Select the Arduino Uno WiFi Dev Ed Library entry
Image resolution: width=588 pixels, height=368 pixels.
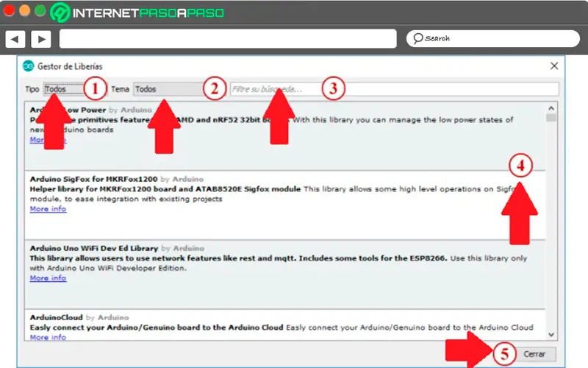(285, 275)
